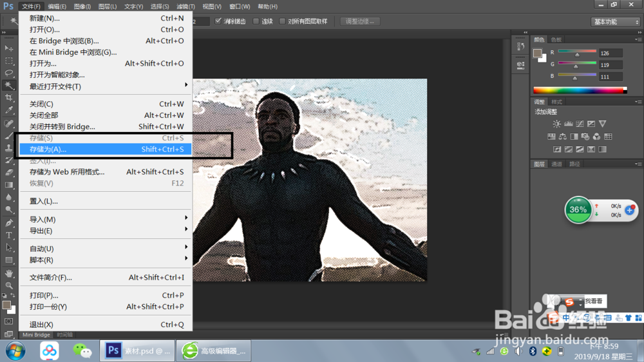Expand the 最近打开文件(T) submenu
This screenshot has width=644, height=362.
[x=106, y=86]
